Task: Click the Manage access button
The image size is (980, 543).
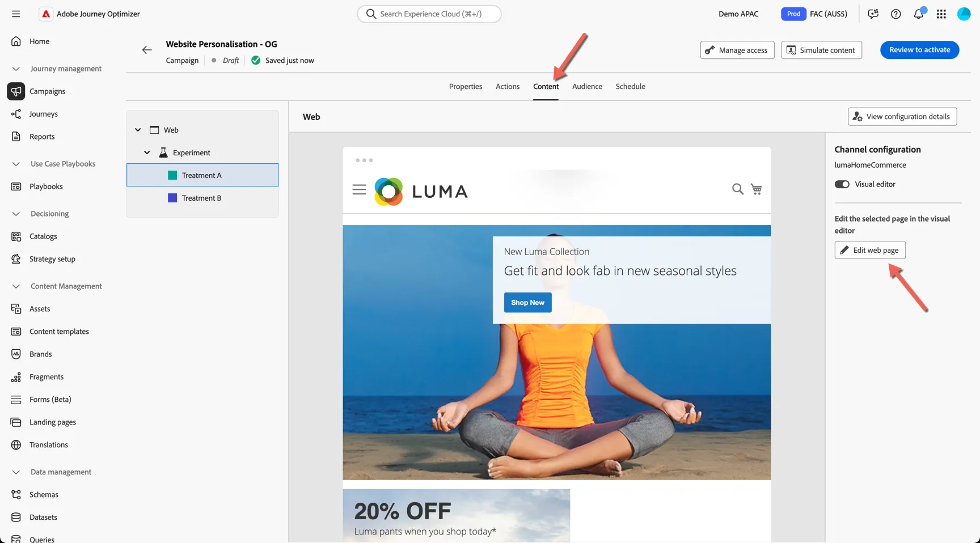Action: tap(737, 50)
